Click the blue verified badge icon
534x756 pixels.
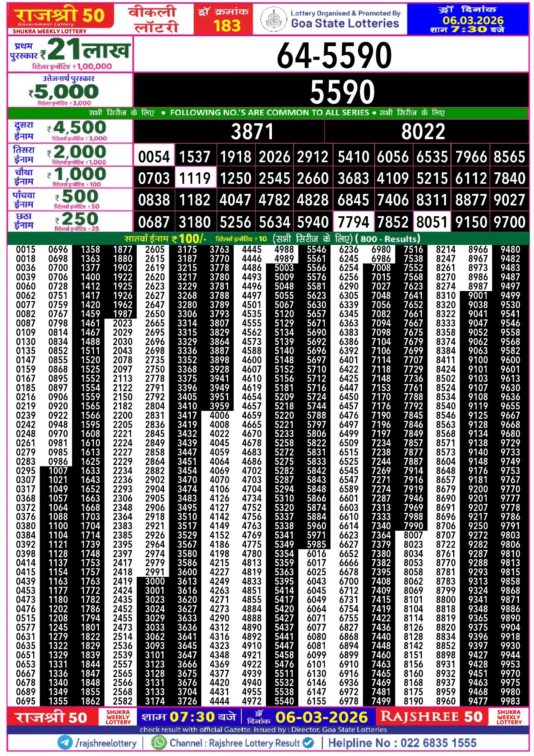(309, 743)
